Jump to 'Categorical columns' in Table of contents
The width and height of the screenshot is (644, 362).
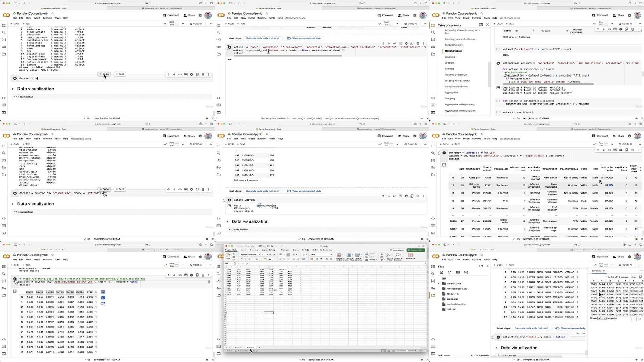pos(456,87)
